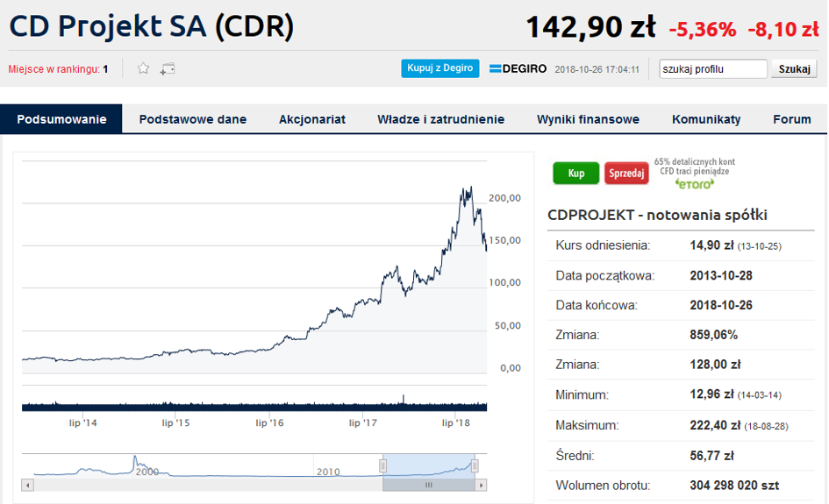Click the tall volume spike bar
This screenshot has height=504, width=829.
[x=404, y=401]
